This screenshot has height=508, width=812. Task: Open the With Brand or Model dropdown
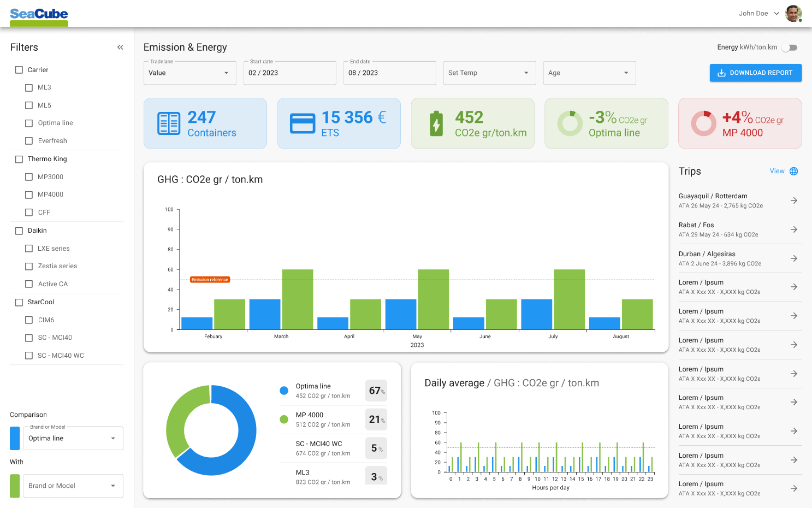tap(73, 486)
